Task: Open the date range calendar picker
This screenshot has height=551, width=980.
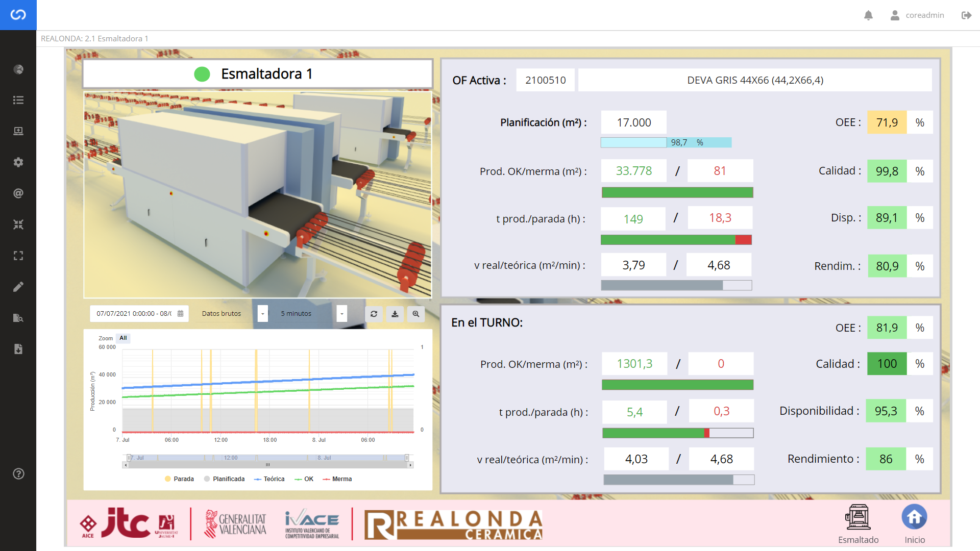Action: click(x=180, y=314)
